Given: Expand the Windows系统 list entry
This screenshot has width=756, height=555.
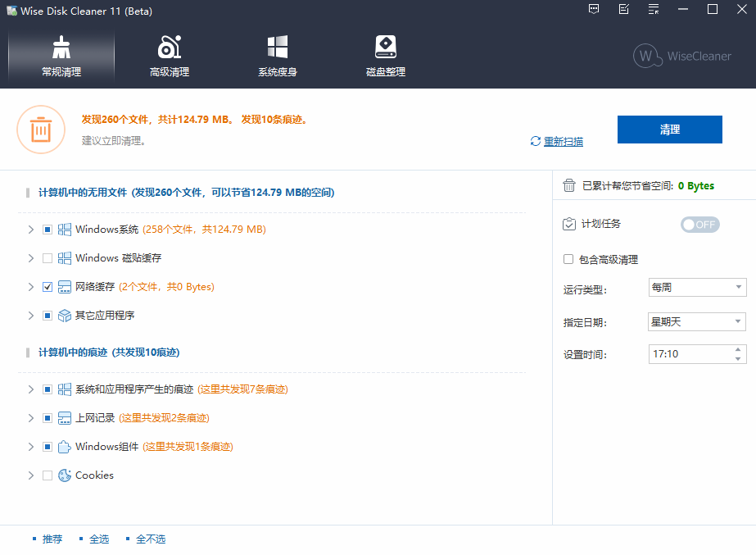Looking at the screenshot, I should 30,229.
